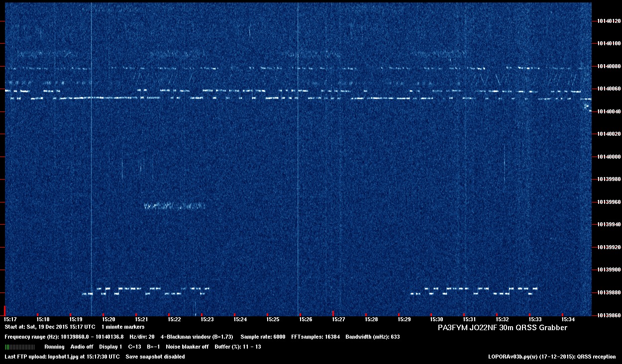This screenshot has height=364, width=622.
Task: Select the 'Frequency range (Hz)' status entry
Action: 64,337
